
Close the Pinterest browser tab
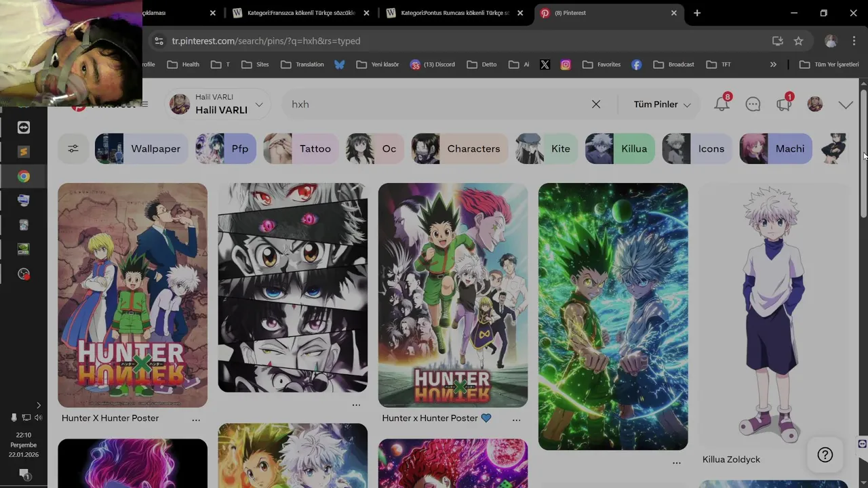[x=674, y=13]
